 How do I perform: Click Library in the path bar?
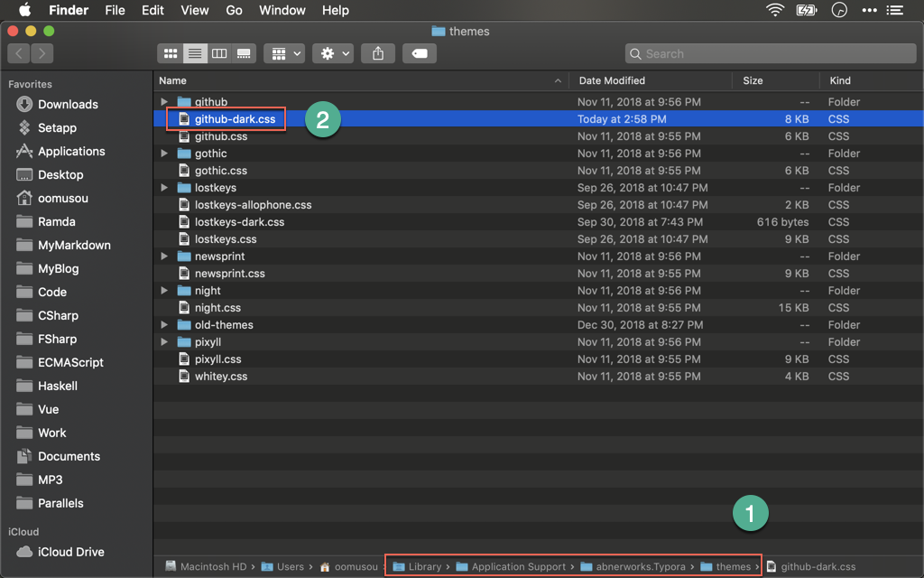coord(417,567)
